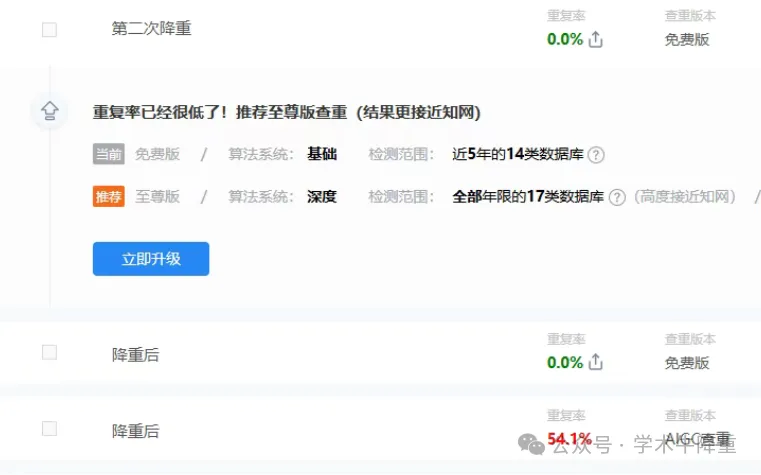This screenshot has width=761, height=475.
Task: Click 免费版 version label in 第二次降重 row
Action: click(x=687, y=40)
